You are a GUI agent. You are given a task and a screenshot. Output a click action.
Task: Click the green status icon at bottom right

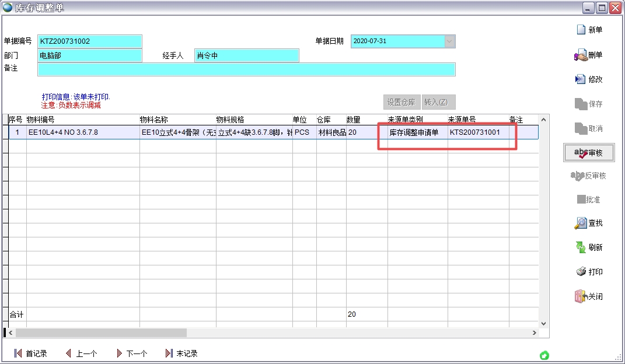click(544, 355)
